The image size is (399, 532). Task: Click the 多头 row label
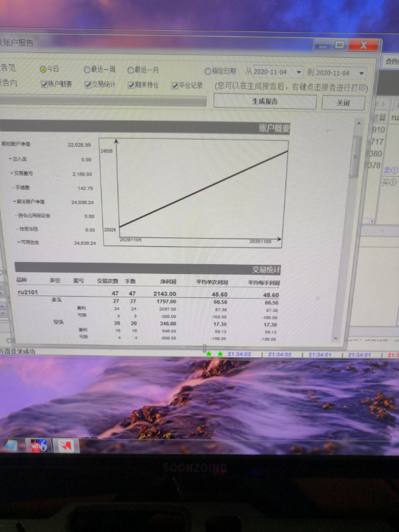[57, 300]
